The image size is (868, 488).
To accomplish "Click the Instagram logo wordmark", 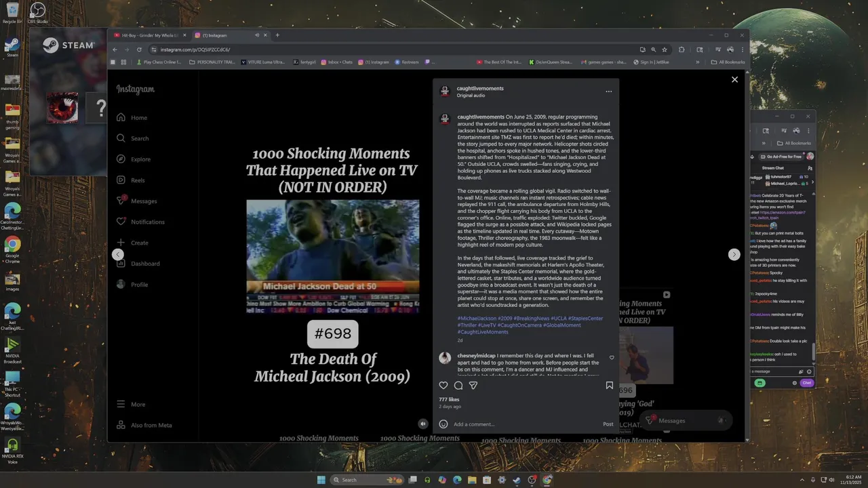I will (x=135, y=89).
